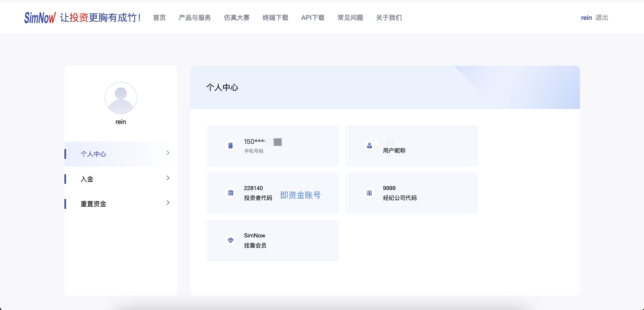Open the 终端下载 navigation item
The height and width of the screenshot is (310, 644).
pos(275,18)
